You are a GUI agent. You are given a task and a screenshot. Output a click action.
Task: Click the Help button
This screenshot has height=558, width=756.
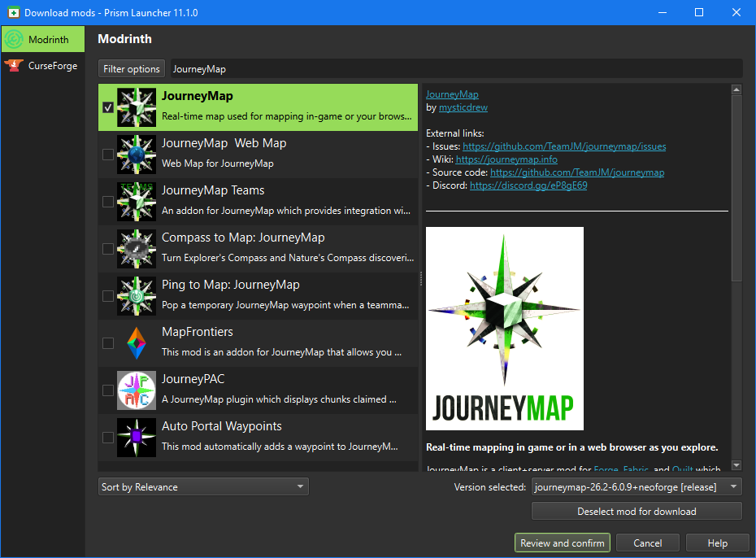pos(718,543)
